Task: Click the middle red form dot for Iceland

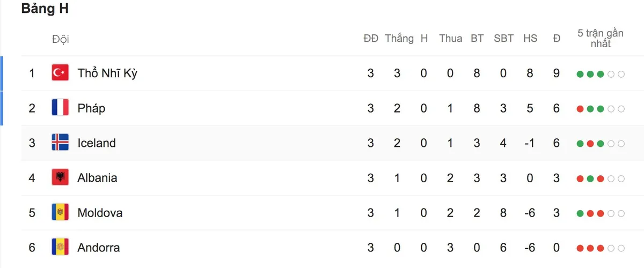Action: click(x=590, y=144)
